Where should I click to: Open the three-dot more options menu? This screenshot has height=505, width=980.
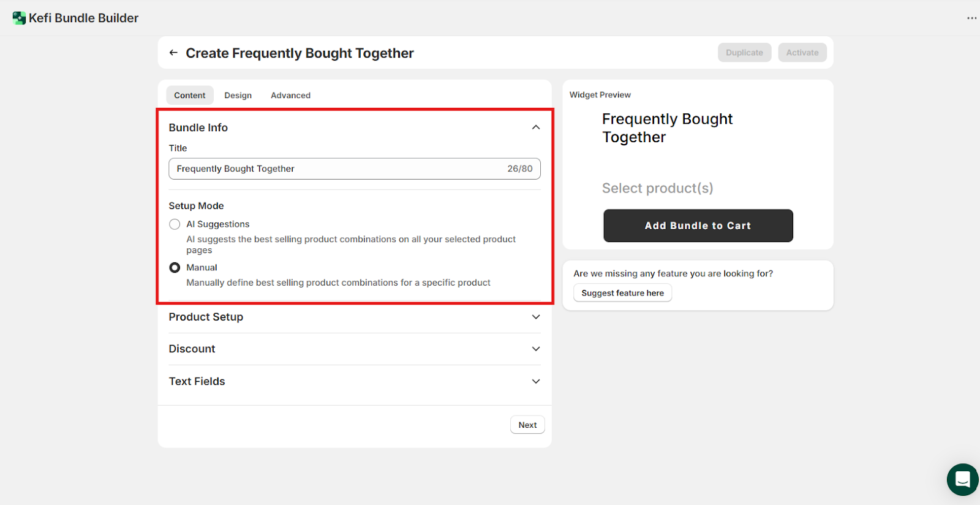tap(971, 18)
